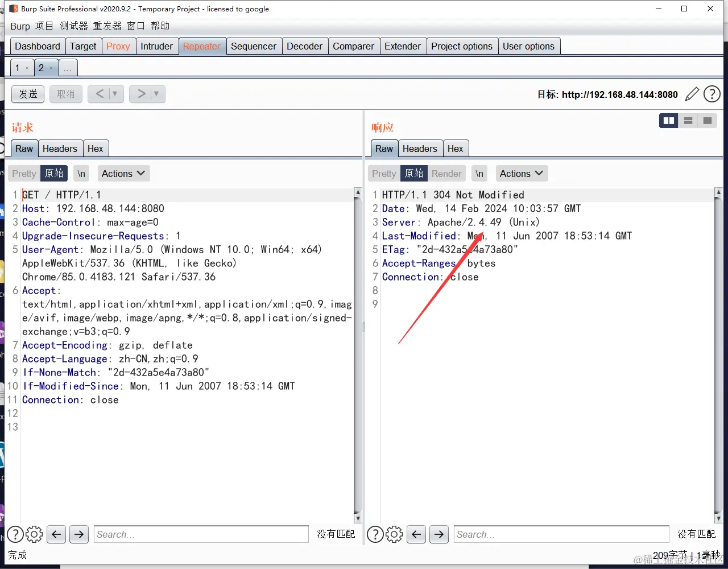Switch to Intruder tab
The height and width of the screenshot is (569, 728).
click(156, 46)
